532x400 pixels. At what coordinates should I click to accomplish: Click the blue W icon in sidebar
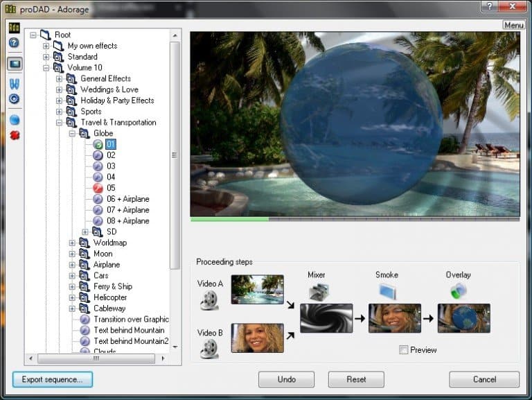[15, 83]
